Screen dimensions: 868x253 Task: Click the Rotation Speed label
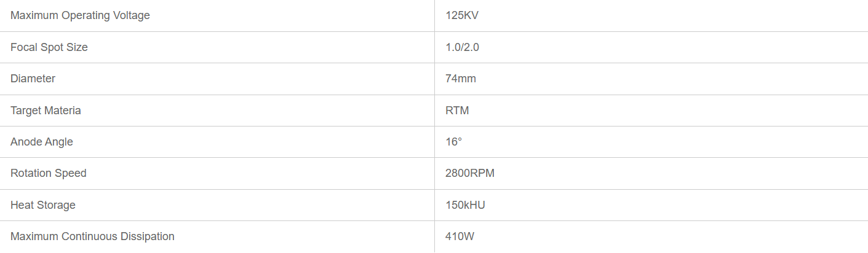[49, 173]
